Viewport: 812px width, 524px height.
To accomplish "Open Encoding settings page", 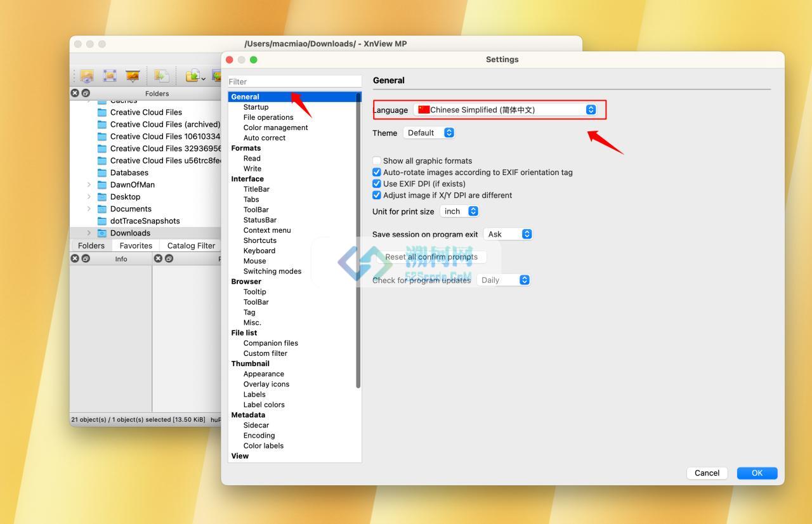I will 259,435.
